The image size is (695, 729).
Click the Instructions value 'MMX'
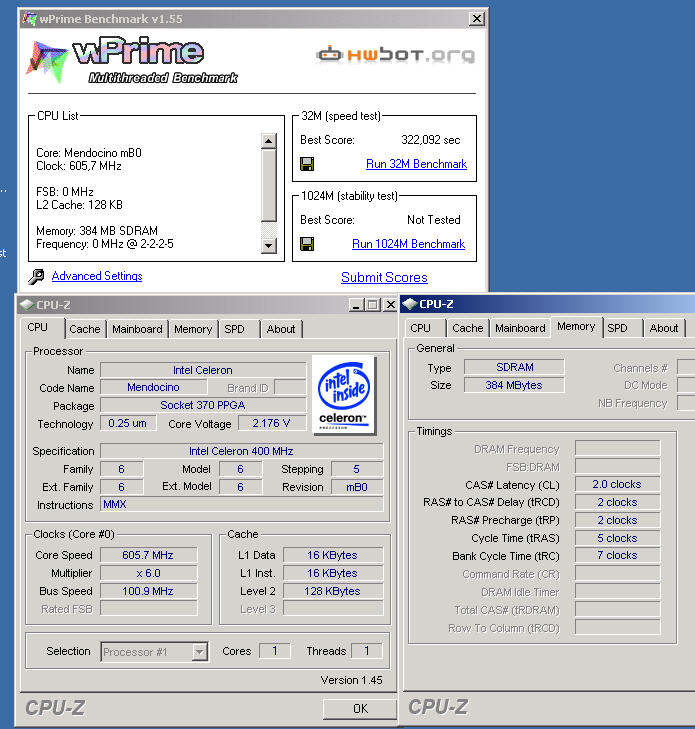click(242, 504)
